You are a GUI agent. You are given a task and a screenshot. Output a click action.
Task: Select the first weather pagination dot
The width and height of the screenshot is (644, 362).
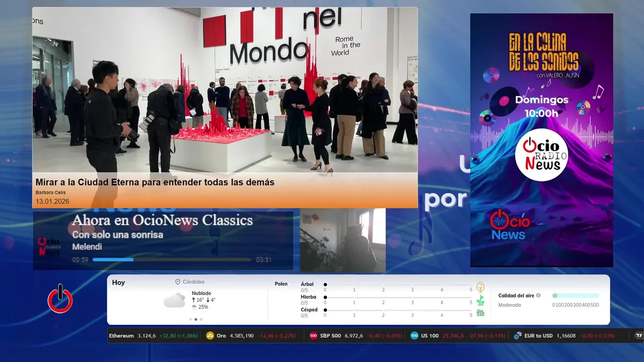pos(190,319)
